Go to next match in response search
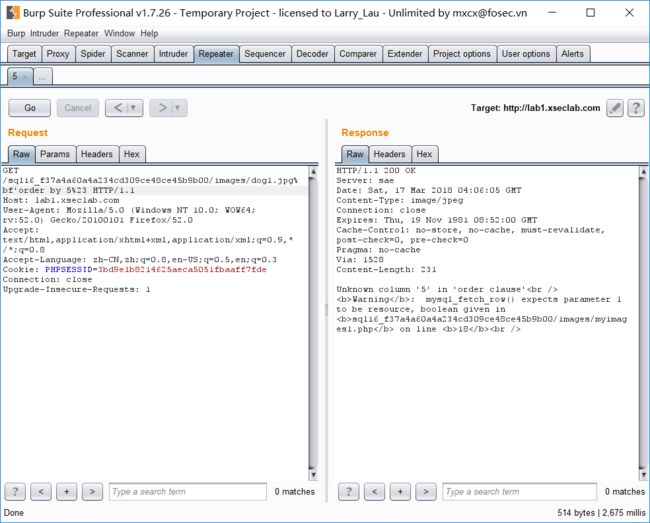Screen dimensions: 650x523 pos(426,492)
